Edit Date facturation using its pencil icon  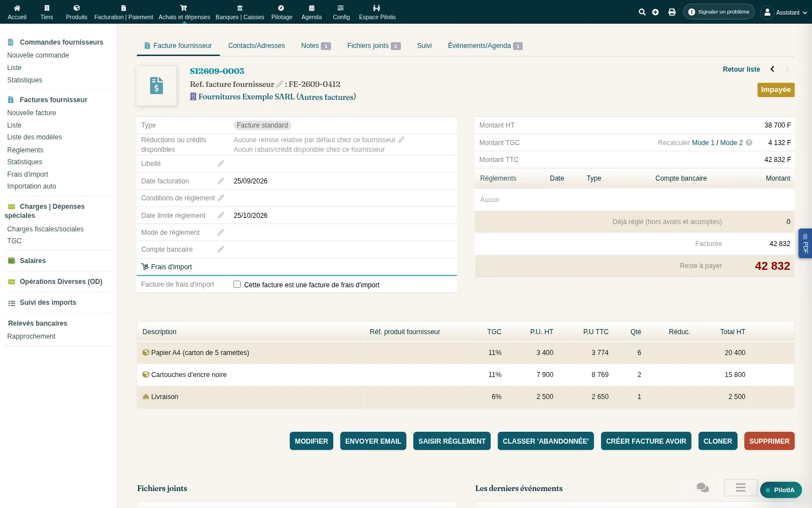coord(220,181)
